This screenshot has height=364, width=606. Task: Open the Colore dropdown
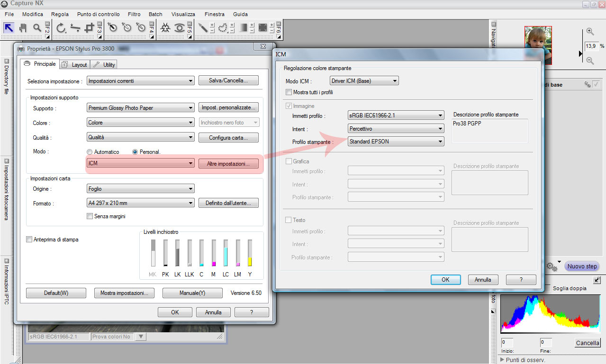[x=141, y=123]
